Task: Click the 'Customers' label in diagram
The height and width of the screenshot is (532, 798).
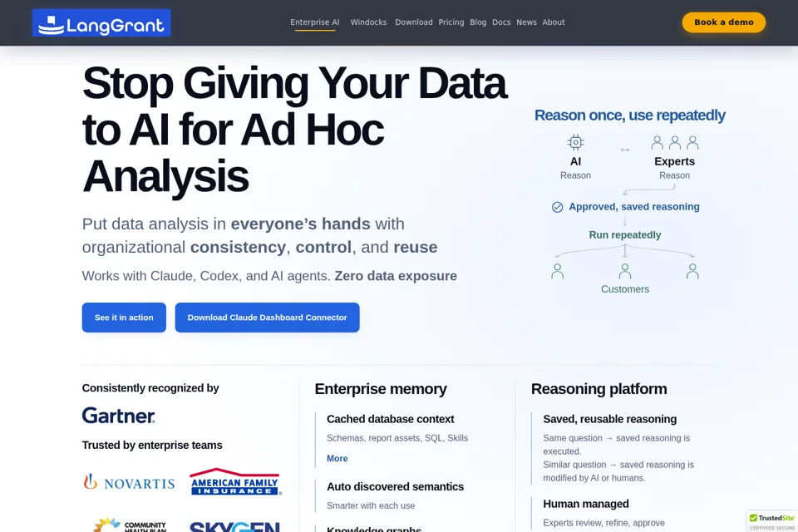Action: [x=625, y=289]
